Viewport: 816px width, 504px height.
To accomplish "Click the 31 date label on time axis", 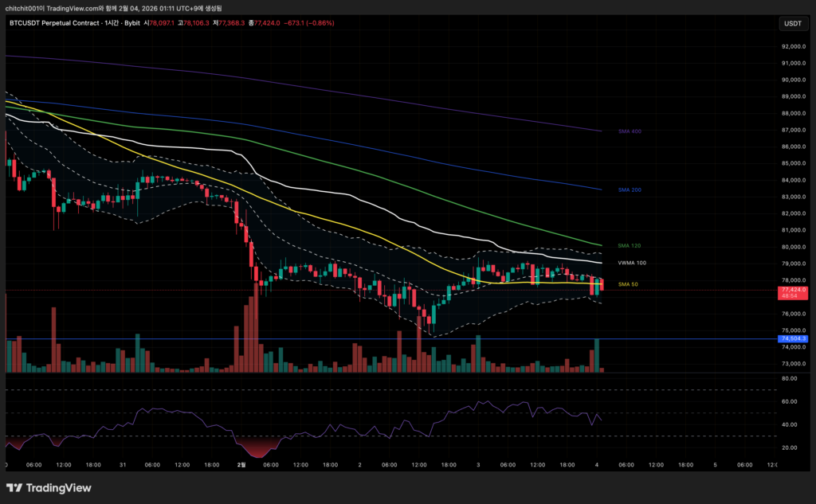I will coord(124,464).
